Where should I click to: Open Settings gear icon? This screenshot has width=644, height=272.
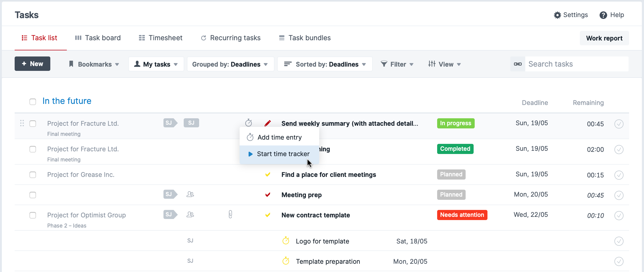557,15
